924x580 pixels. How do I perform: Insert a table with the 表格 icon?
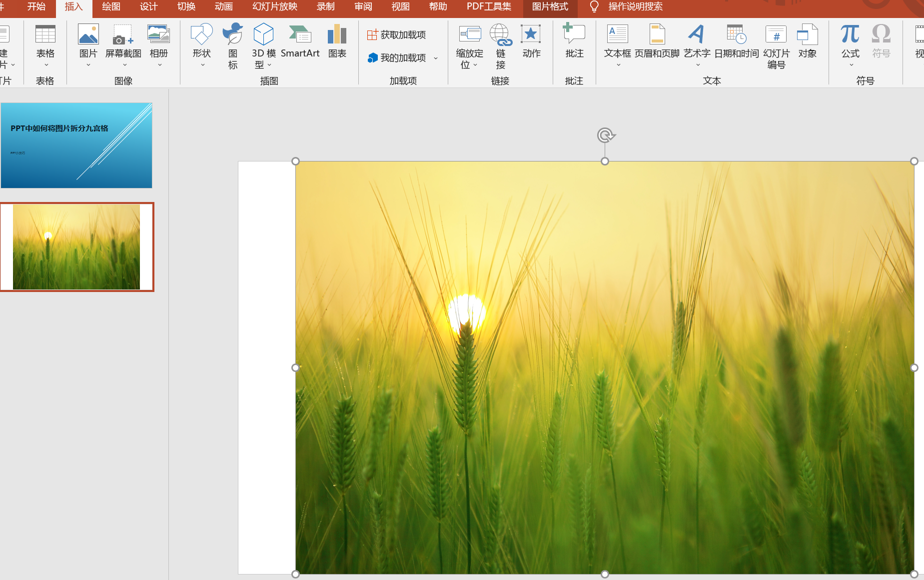pyautogui.click(x=45, y=34)
